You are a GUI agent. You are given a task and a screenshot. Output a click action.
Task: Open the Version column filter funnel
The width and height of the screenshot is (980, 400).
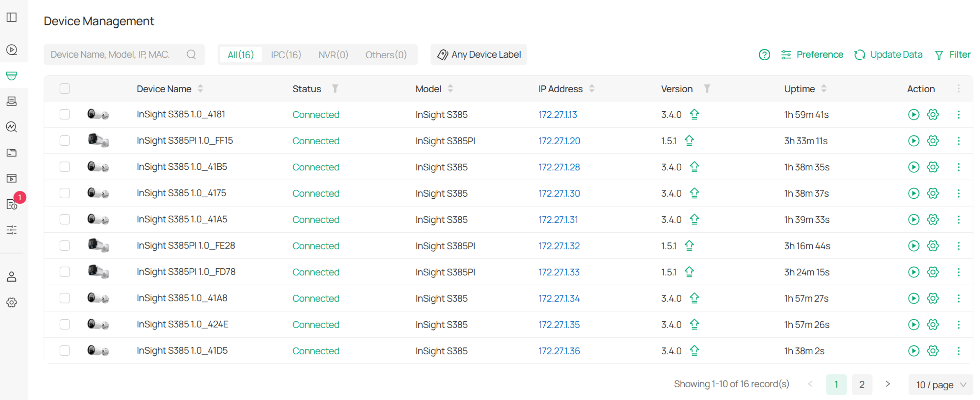tap(706, 89)
